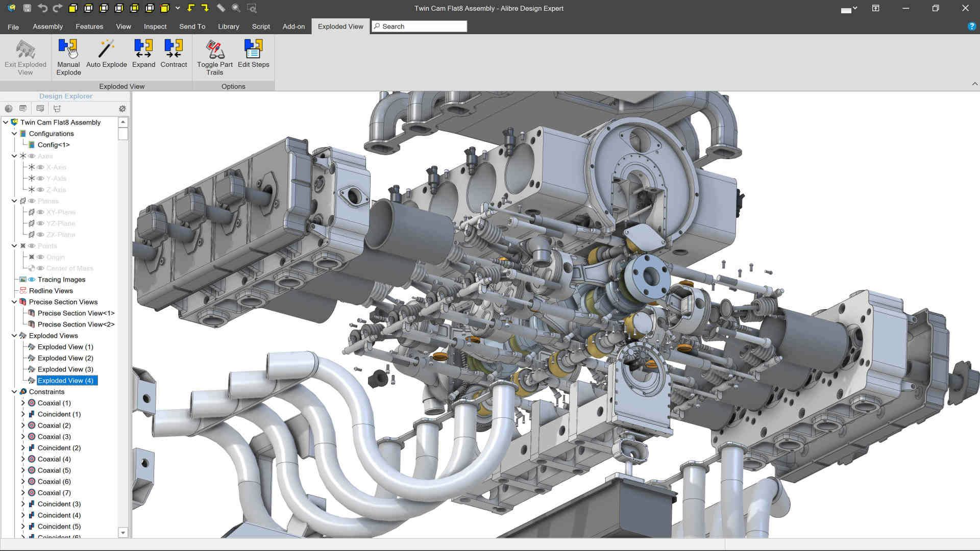Switch to the Features menu tab
Viewport: 980px width, 551px height.
click(88, 26)
